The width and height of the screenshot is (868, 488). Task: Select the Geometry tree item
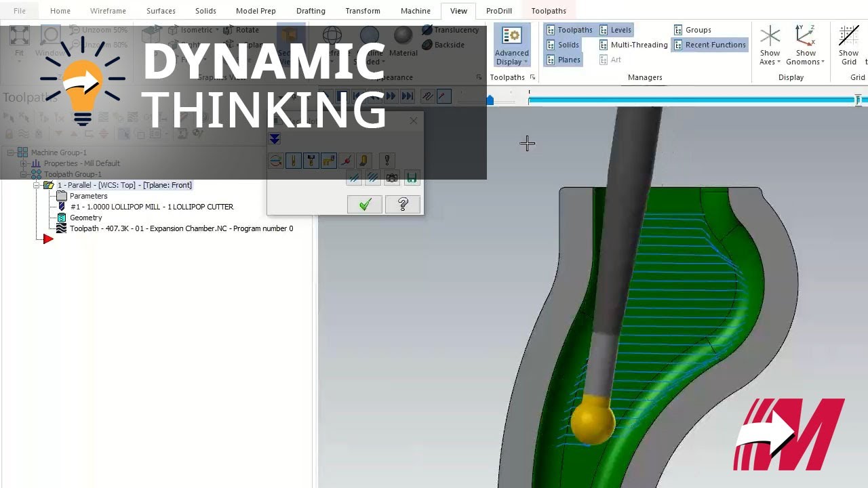click(x=85, y=218)
